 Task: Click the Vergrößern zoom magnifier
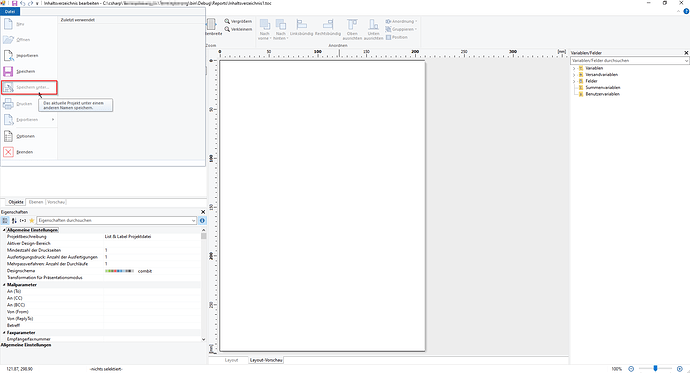(227, 21)
